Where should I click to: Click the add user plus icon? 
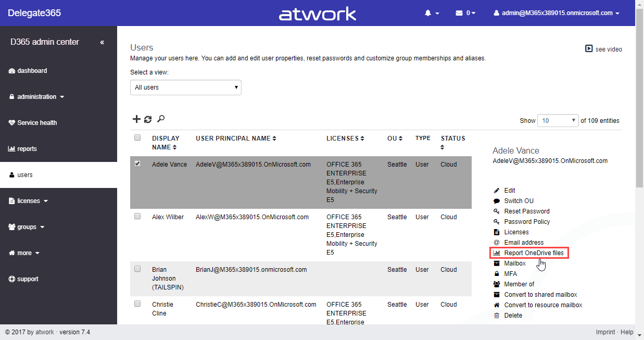tap(136, 119)
